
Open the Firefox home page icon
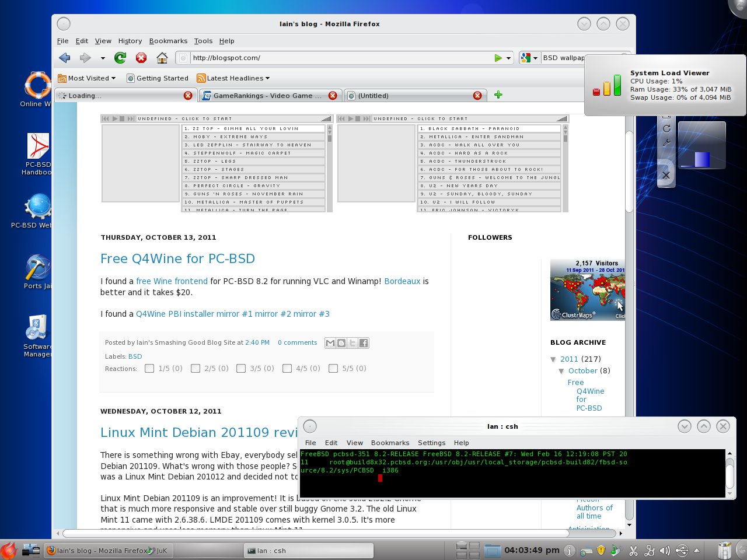tap(162, 58)
